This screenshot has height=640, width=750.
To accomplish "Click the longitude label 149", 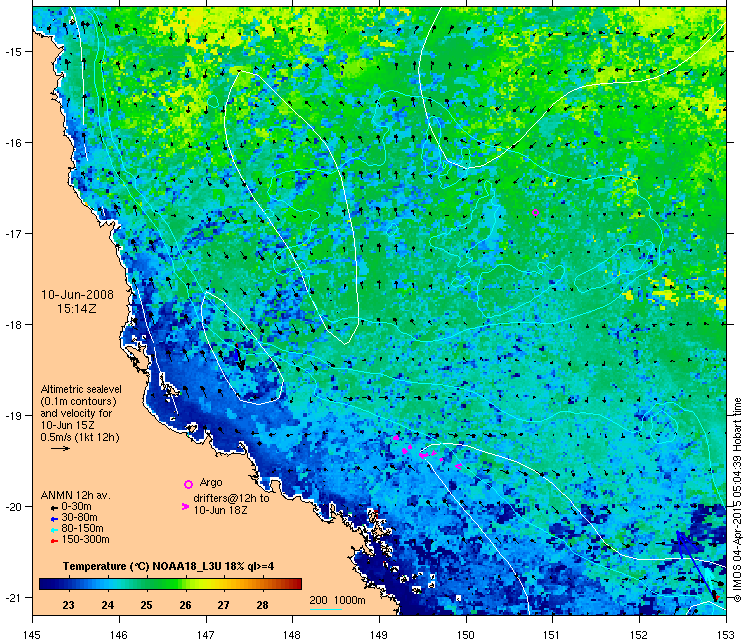I will pos(379,634).
